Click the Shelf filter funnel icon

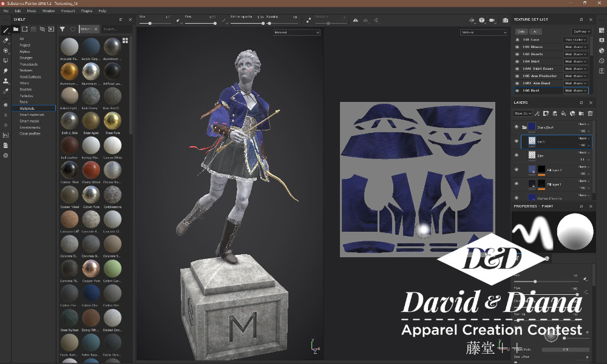(63, 29)
